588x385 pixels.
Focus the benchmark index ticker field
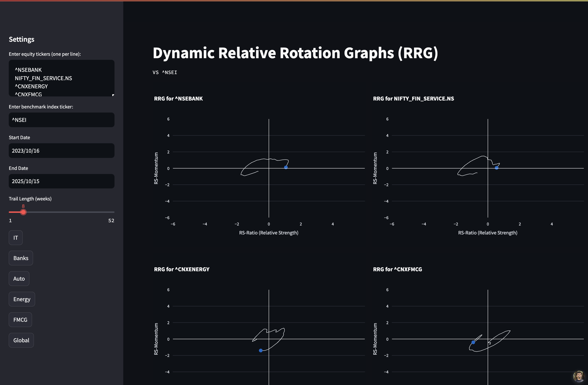pyautogui.click(x=62, y=120)
